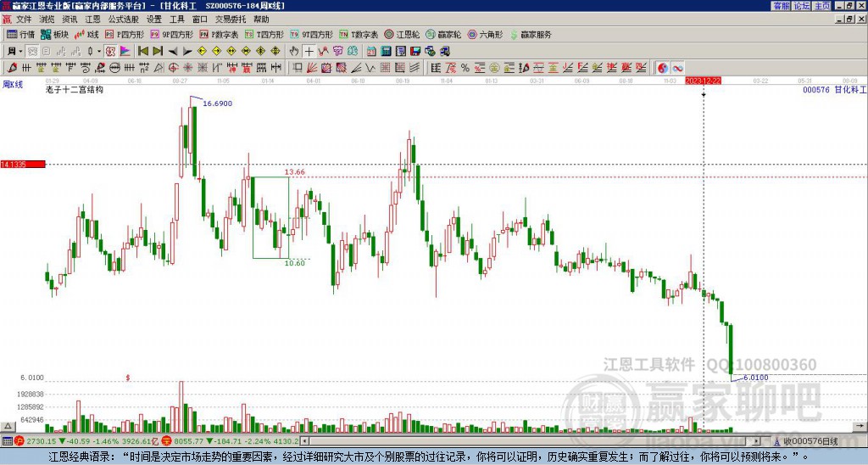Open the T四方形 tool

[264, 34]
